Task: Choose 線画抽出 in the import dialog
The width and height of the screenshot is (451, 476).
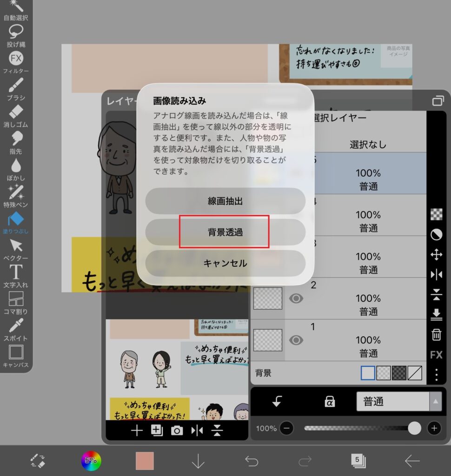Action: [225, 201]
